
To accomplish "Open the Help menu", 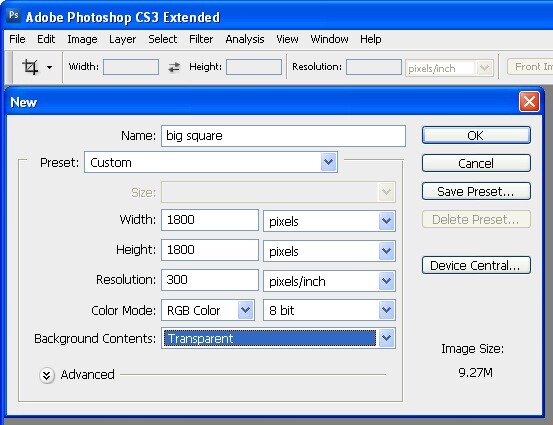I will pyautogui.click(x=371, y=39).
